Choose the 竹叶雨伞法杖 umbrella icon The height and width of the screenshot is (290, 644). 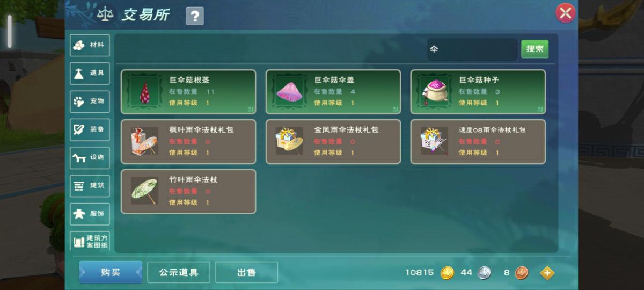pos(144,191)
